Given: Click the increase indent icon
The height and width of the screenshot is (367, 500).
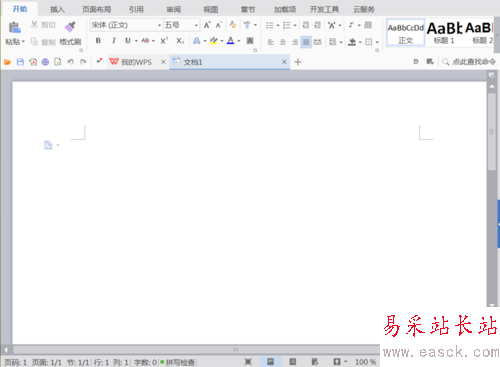Looking at the screenshot, I should click(x=317, y=25).
